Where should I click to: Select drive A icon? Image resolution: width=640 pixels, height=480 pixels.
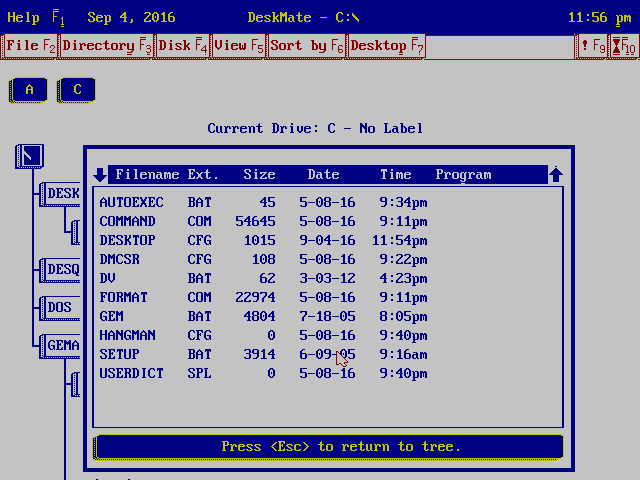[x=28, y=90]
